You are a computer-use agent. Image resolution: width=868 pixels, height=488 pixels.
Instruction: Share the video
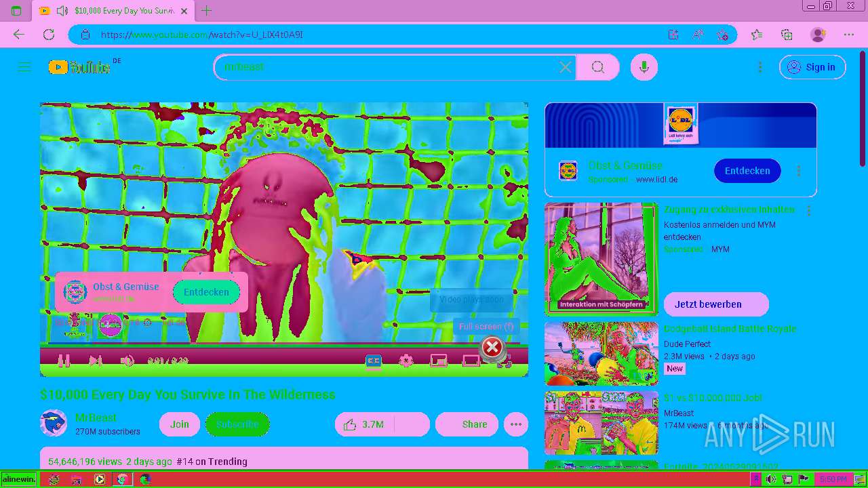click(x=467, y=424)
